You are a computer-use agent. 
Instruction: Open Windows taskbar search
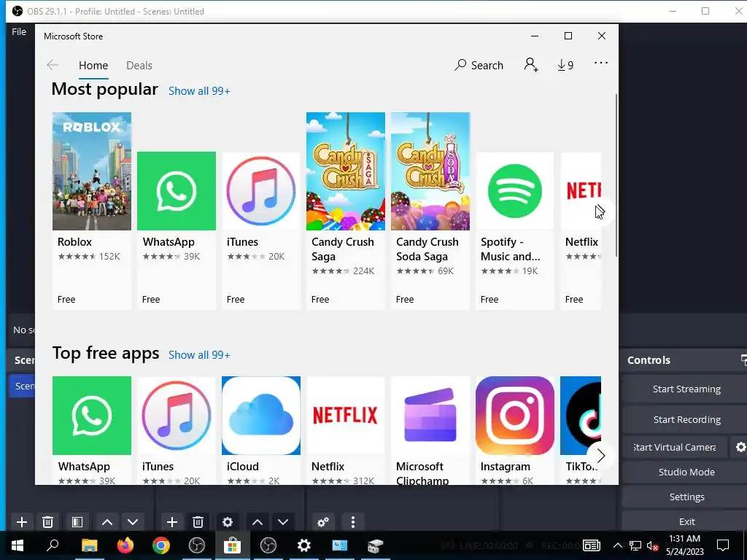(x=53, y=545)
